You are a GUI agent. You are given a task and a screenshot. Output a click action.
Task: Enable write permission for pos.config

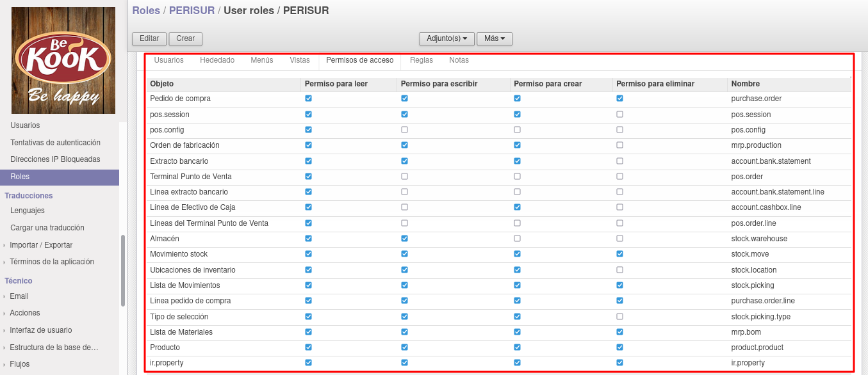(x=404, y=130)
